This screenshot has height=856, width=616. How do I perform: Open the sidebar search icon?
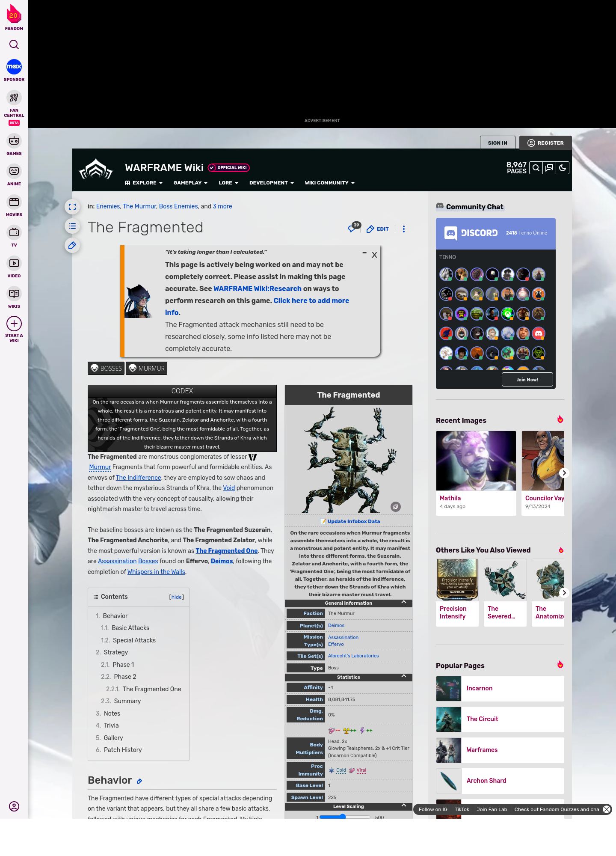(14, 45)
